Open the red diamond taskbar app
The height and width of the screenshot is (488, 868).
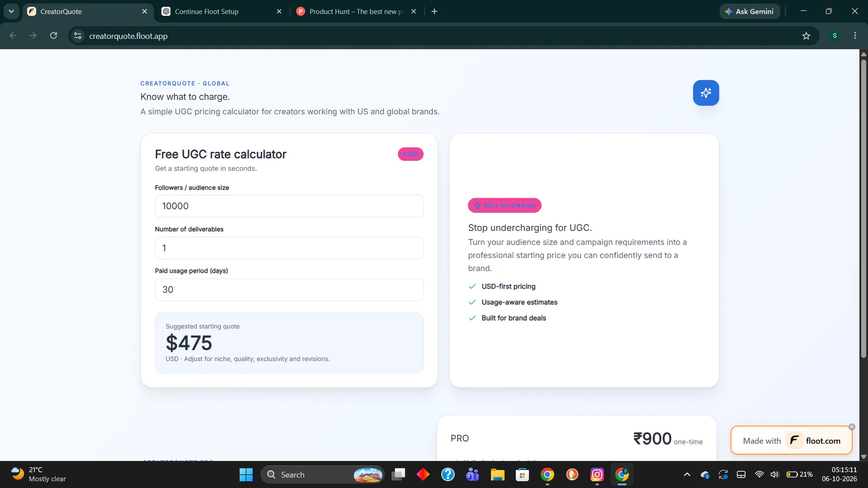(x=423, y=474)
